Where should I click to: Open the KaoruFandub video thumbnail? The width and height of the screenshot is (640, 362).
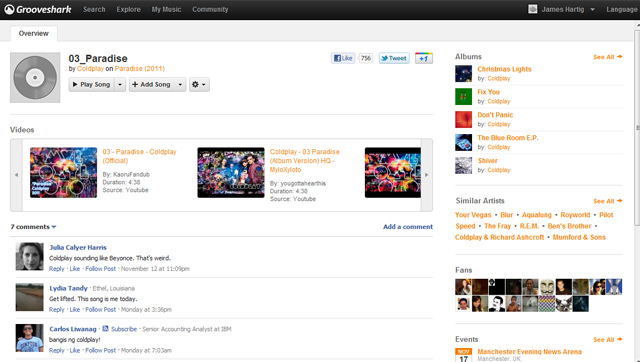[64, 173]
